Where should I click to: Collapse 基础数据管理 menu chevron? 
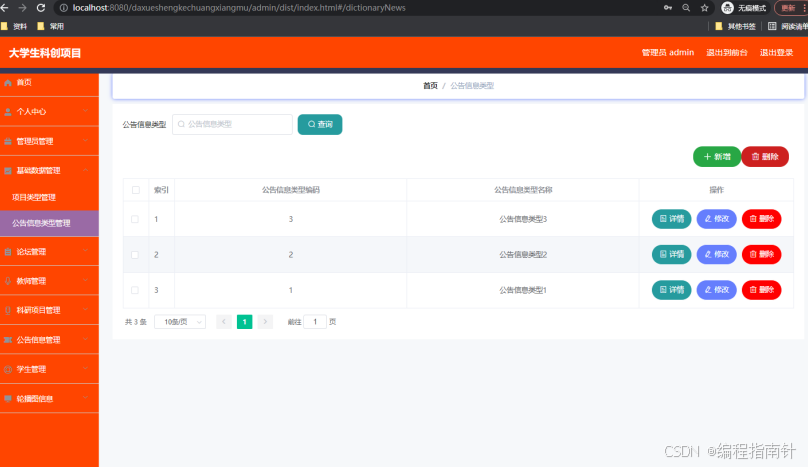[x=86, y=170]
